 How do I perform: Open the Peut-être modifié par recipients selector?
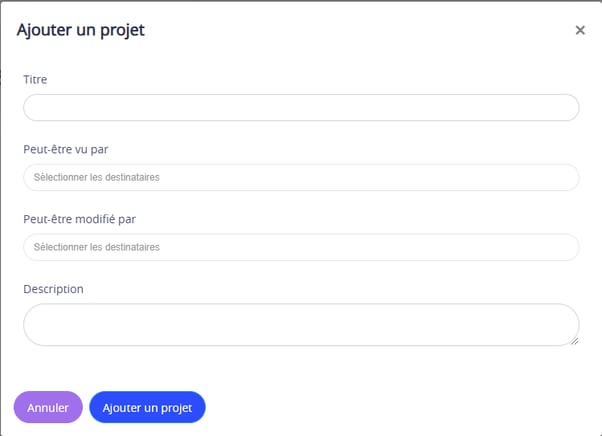301,247
